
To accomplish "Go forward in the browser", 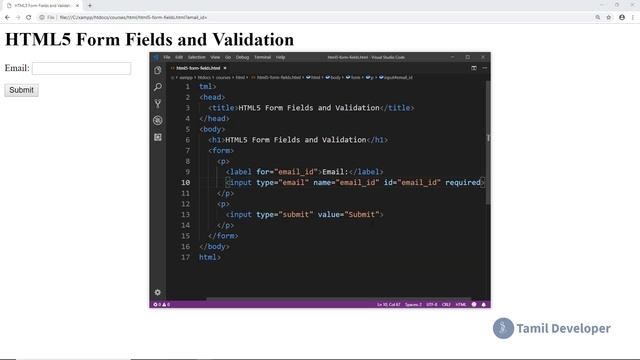I will tap(18, 18).
